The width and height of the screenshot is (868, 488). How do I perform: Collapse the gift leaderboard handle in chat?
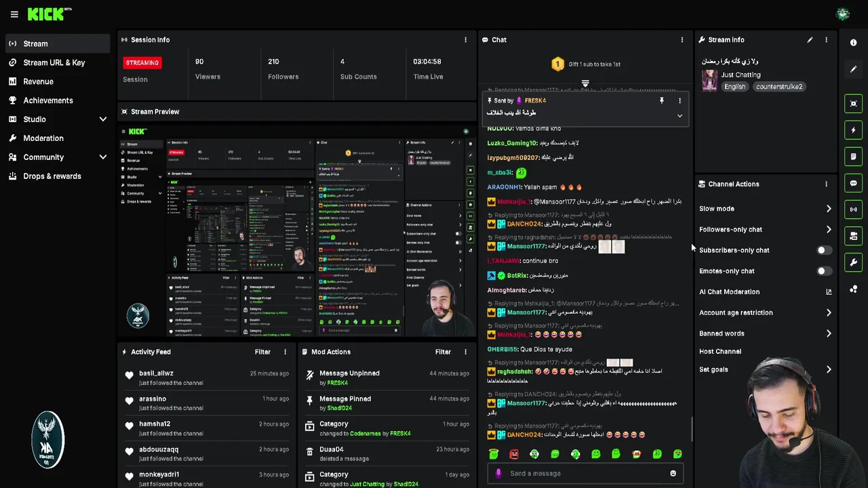pyautogui.click(x=585, y=84)
